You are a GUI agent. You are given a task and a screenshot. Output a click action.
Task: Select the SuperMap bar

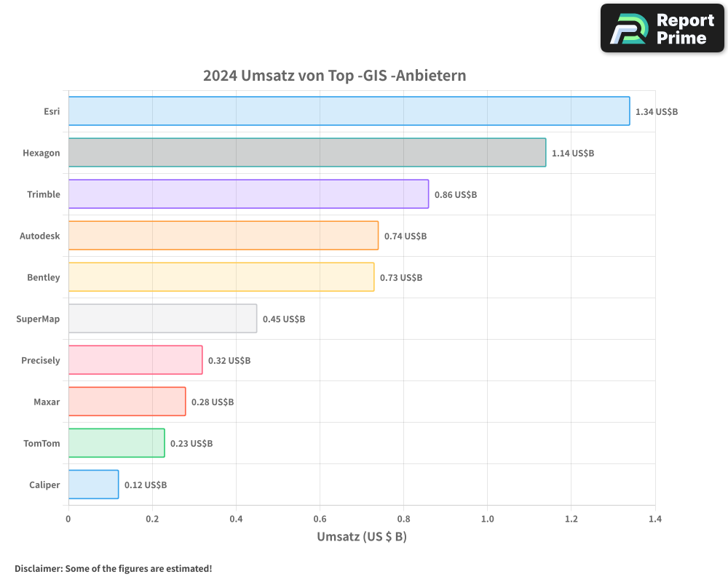click(162, 319)
